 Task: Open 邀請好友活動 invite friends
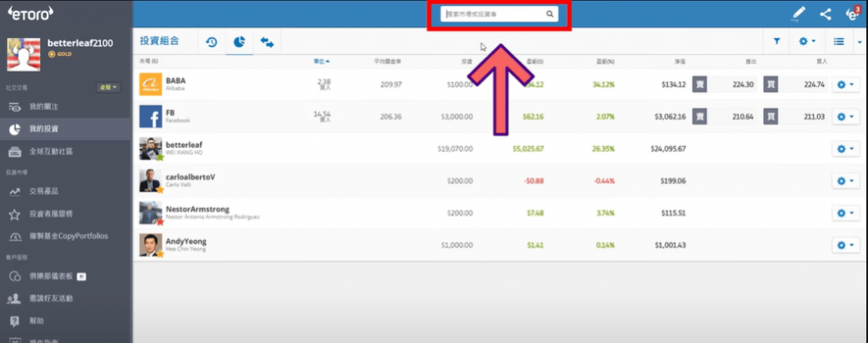tap(66, 299)
